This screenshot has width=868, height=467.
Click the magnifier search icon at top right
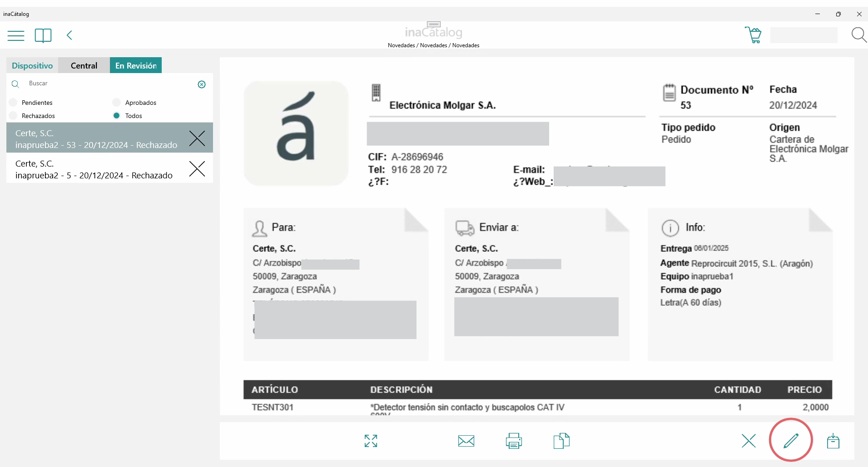pyautogui.click(x=859, y=35)
